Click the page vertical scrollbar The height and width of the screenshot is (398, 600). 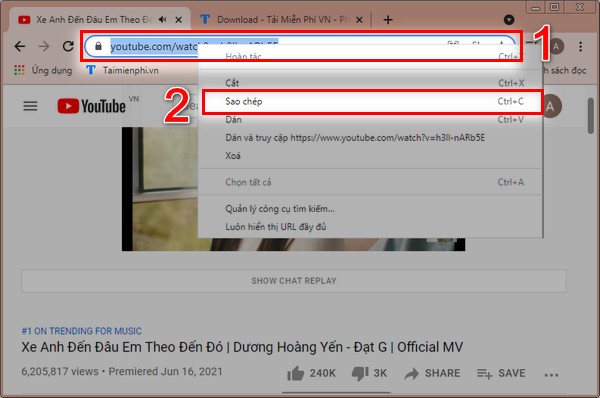591,116
